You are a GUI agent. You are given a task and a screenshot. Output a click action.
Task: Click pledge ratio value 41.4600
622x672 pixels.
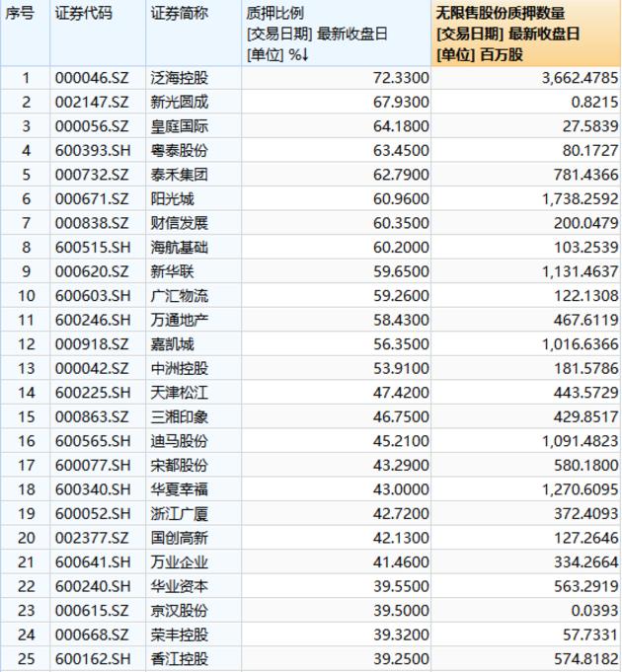401,562
